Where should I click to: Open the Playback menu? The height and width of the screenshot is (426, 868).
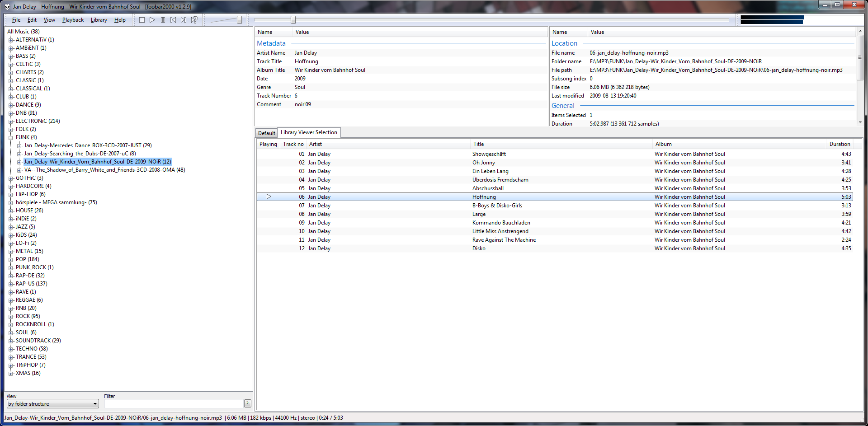73,20
